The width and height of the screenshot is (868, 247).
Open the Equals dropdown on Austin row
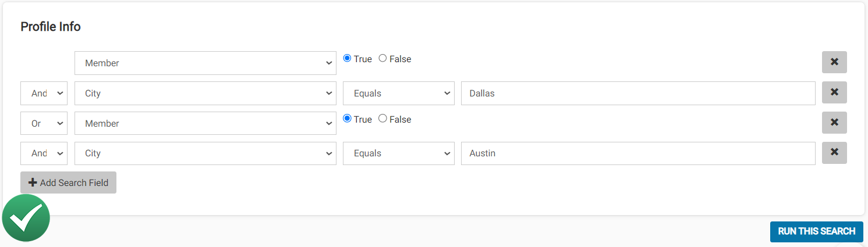coord(399,153)
